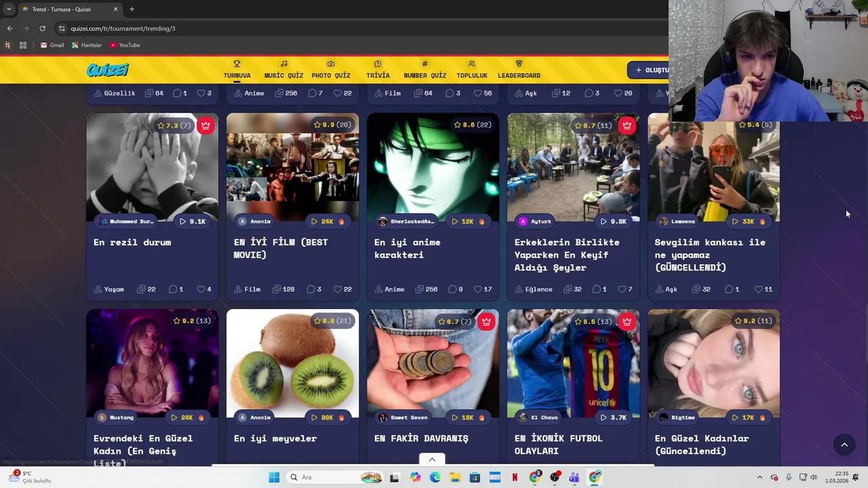
Task: Show hidden system tray icons
Action: coord(759,477)
